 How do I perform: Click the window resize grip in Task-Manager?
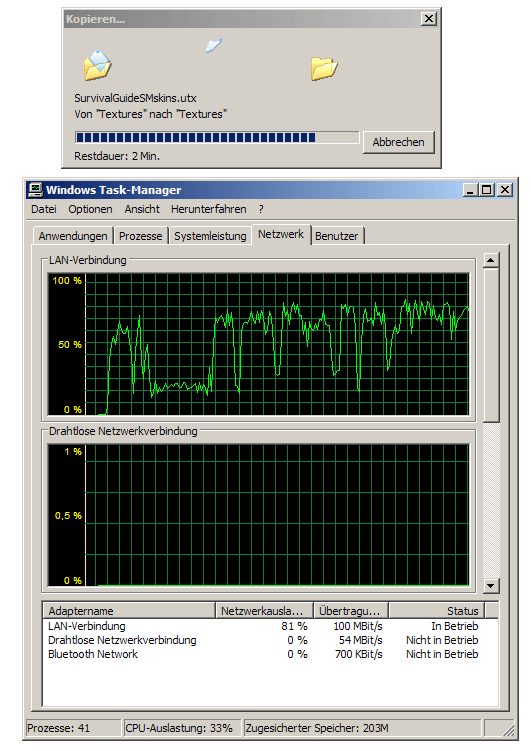508,730
